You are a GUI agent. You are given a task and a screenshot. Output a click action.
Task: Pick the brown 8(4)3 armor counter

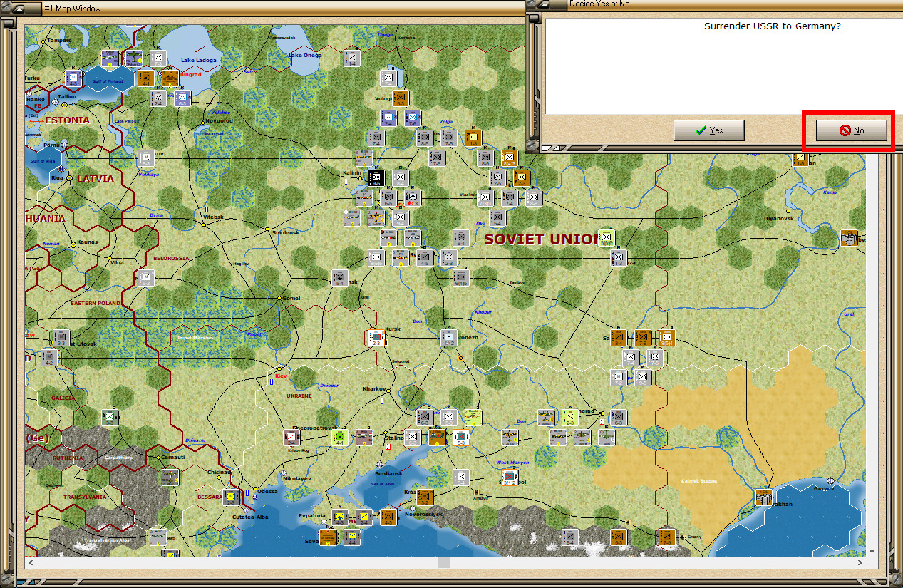click(x=508, y=158)
